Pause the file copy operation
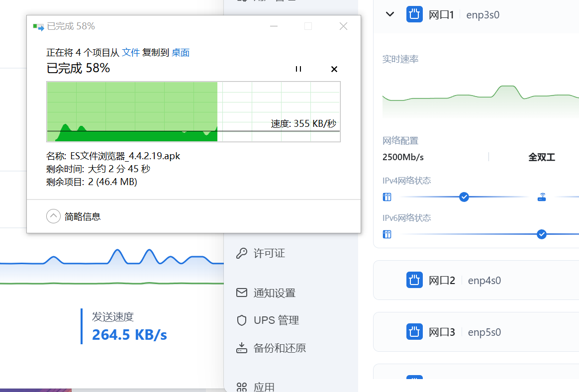The height and width of the screenshot is (392, 579). click(x=298, y=69)
